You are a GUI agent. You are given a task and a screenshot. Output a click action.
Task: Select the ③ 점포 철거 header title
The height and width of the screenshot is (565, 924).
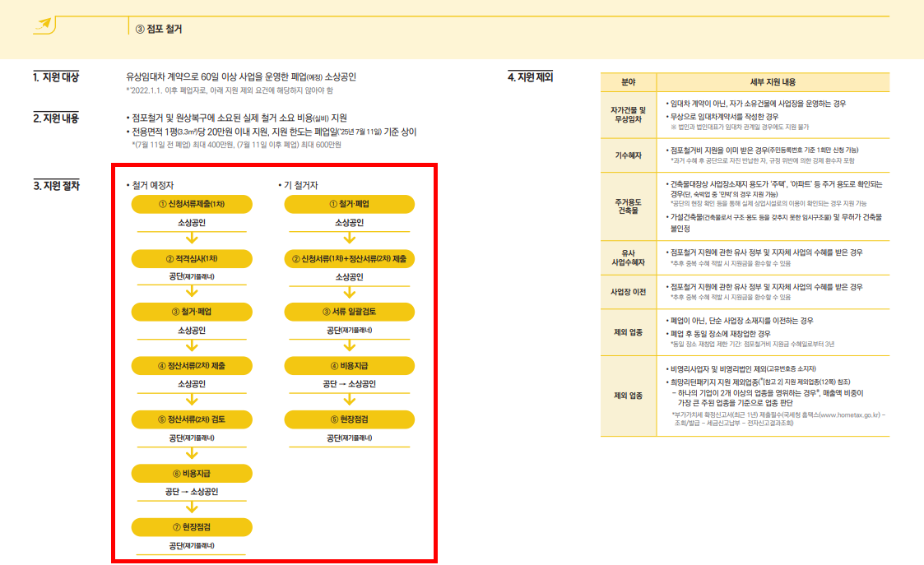pyautogui.click(x=159, y=29)
